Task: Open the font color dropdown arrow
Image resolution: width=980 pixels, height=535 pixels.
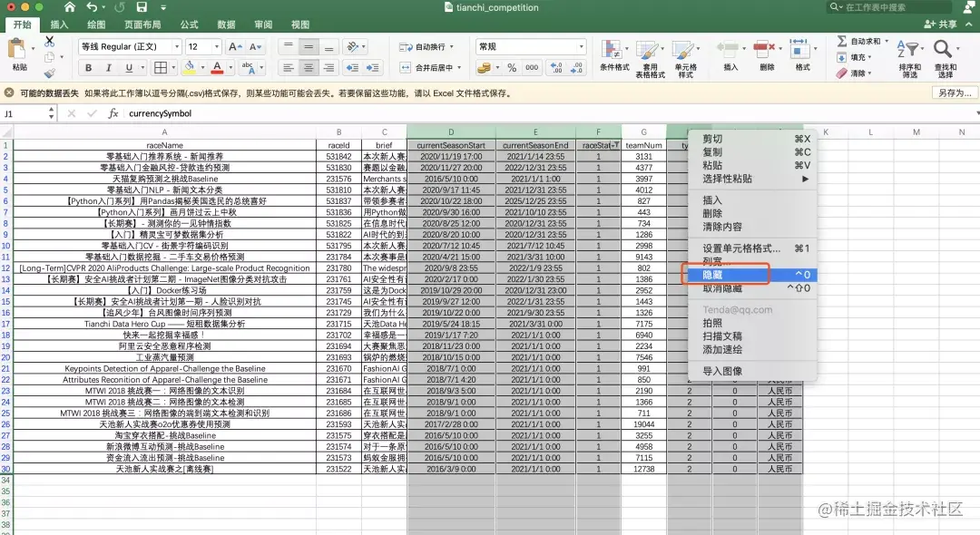Action: [230, 67]
